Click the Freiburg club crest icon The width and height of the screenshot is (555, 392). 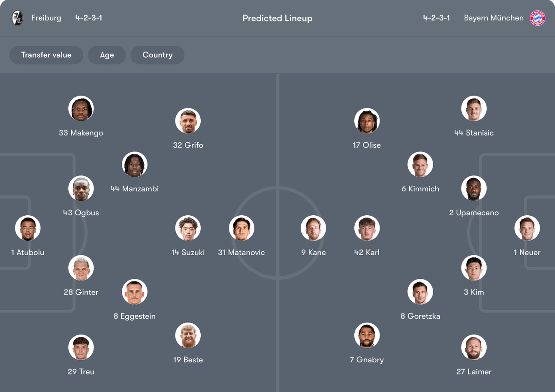click(x=18, y=18)
